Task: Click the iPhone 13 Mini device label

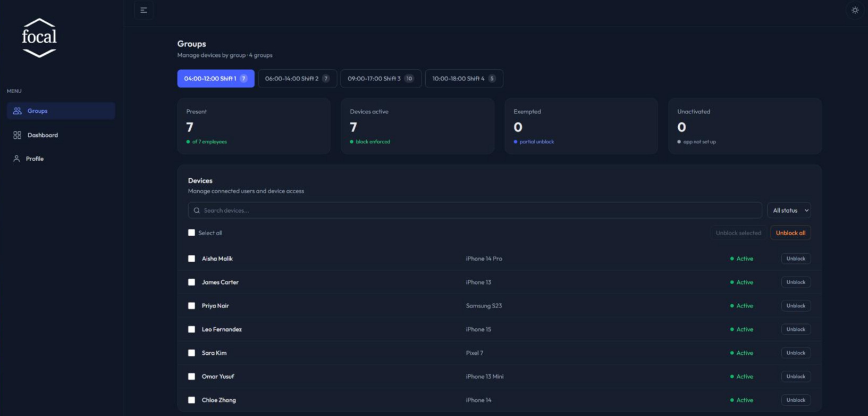Action: point(485,376)
